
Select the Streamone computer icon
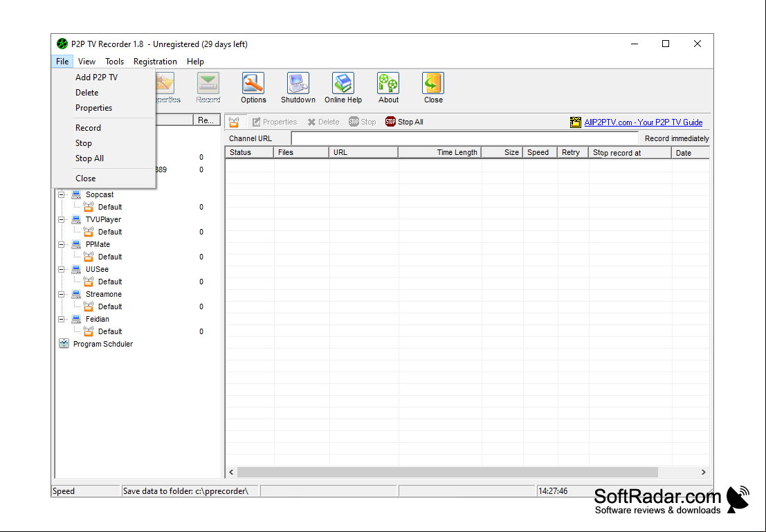76,294
